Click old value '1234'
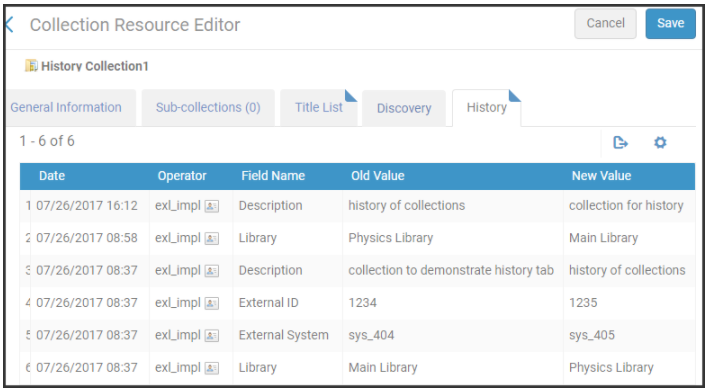 363,303
